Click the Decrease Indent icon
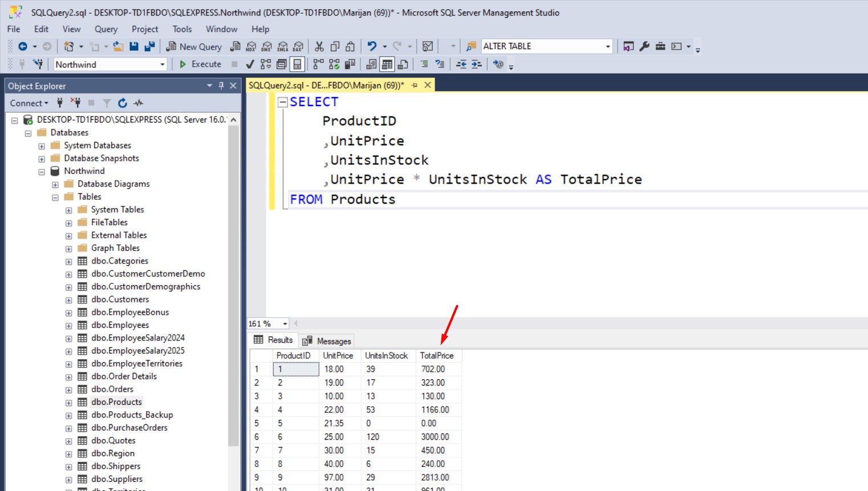The image size is (868, 491). tap(461, 64)
